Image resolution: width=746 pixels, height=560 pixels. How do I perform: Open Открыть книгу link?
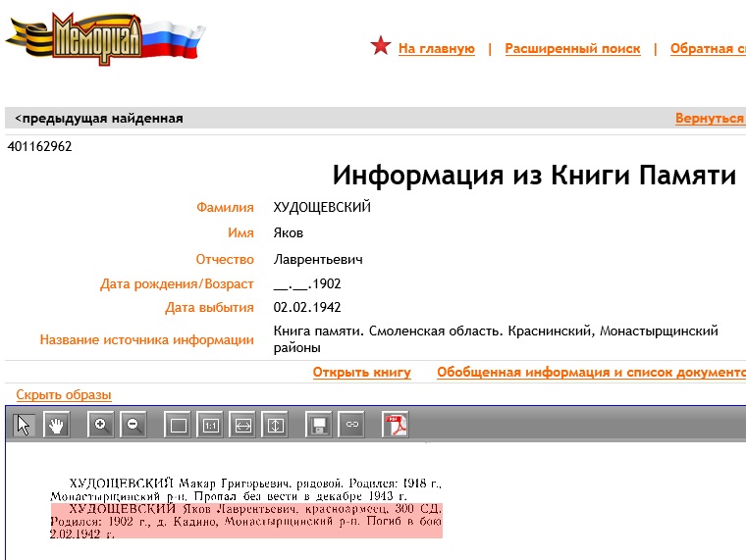pyautogui.click(x=361, y=373)
